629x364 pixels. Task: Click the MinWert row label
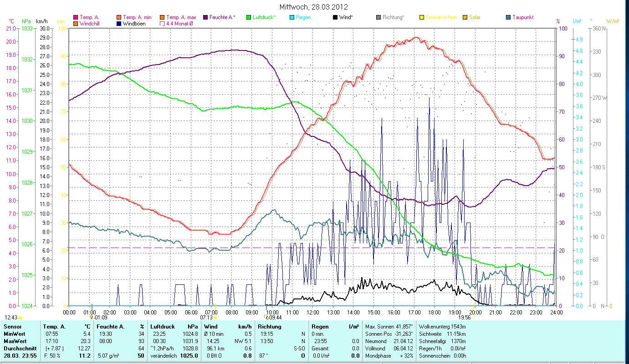pos(15,334)
